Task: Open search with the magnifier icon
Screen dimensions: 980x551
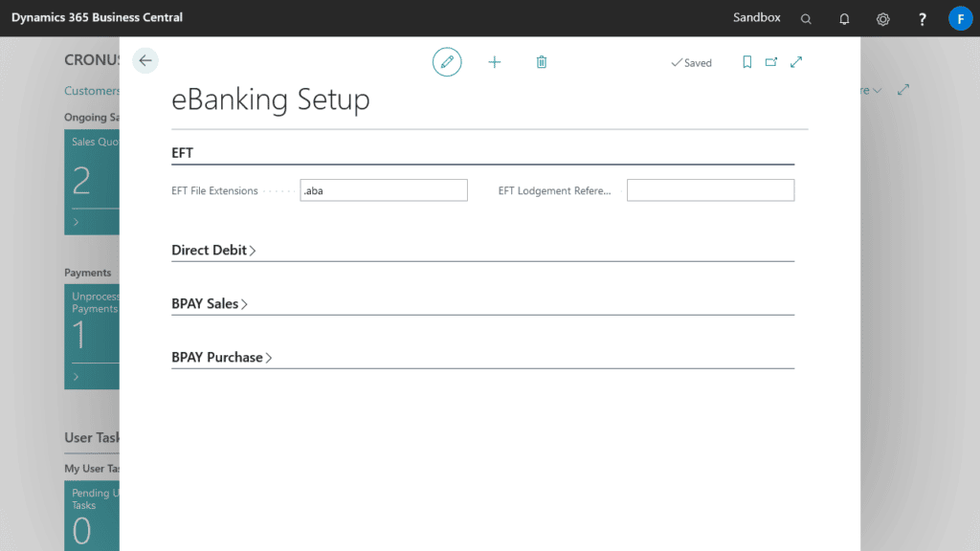Action: coord(806,18)
